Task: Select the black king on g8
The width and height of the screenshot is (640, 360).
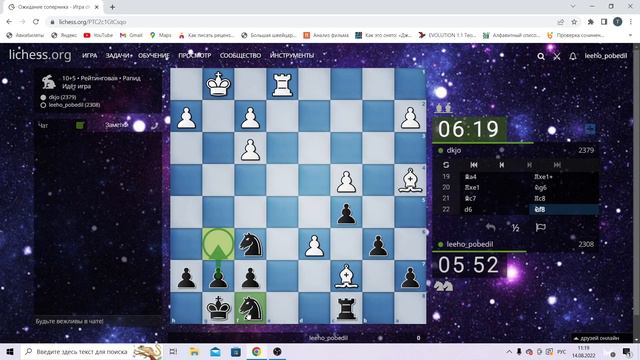Action: tap(218, 308)
